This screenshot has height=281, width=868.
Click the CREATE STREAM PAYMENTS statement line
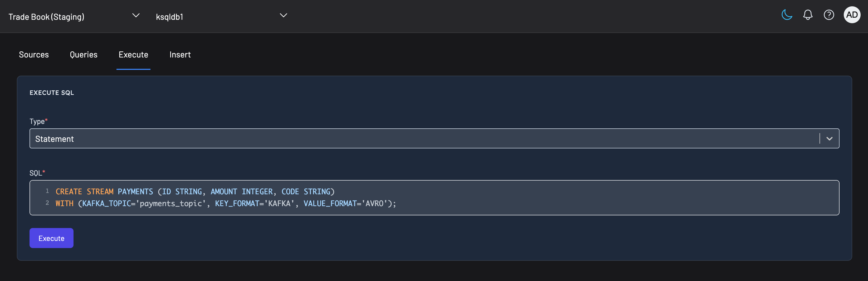pyautogui.click(x=195, y=191)
